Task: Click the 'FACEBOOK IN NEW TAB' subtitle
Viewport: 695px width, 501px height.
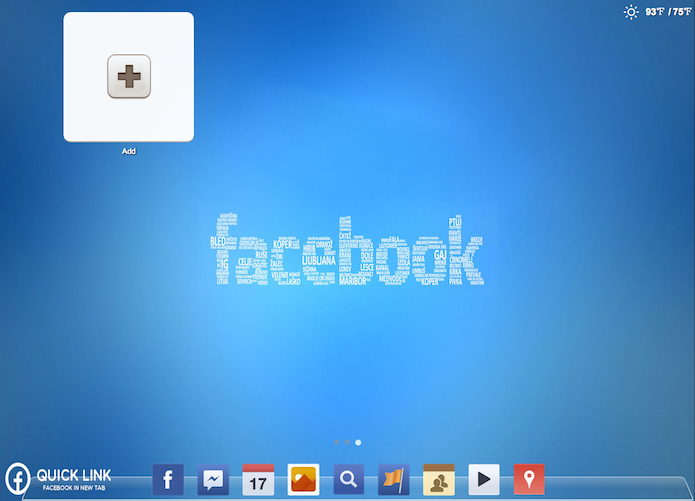Action: tap(74, 488)
